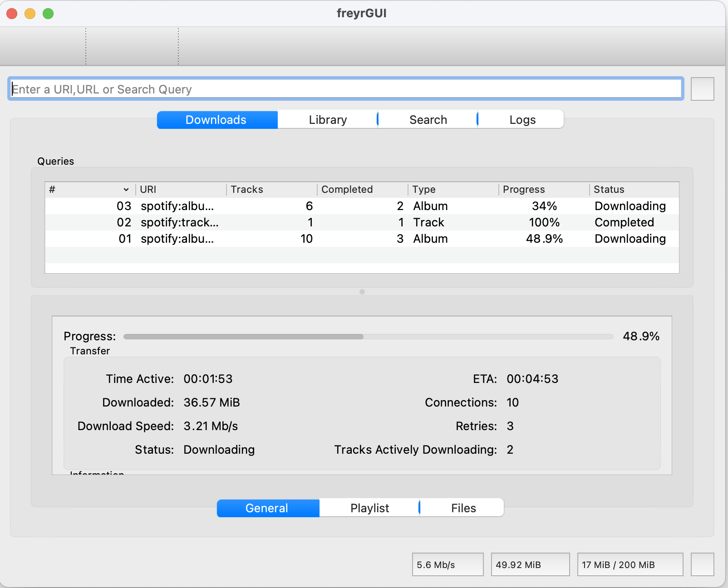
Task: Switch to the Library tab
Action: pos(327,119)
